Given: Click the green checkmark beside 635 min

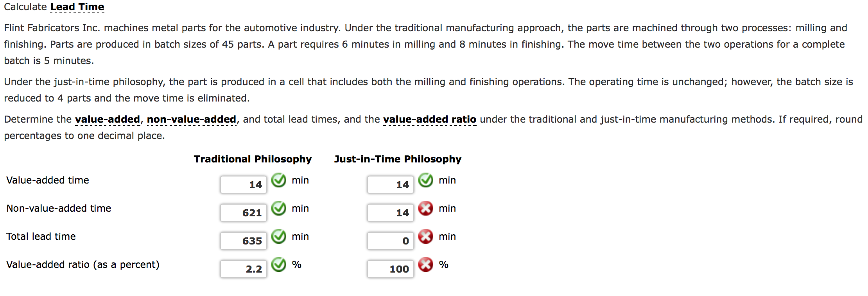Looking at the screenshot, I should click(x=278, y=236).
